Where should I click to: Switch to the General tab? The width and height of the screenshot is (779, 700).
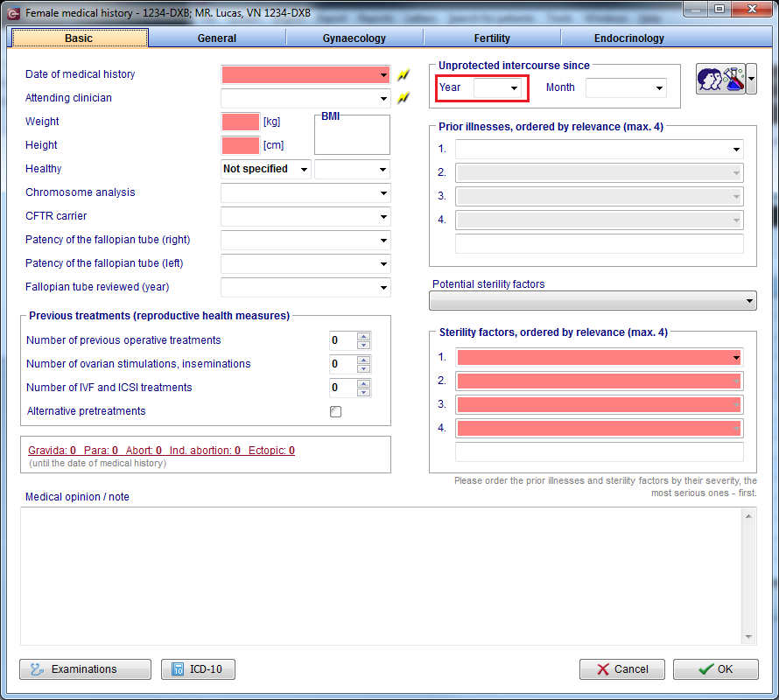[x=216, y=38]
